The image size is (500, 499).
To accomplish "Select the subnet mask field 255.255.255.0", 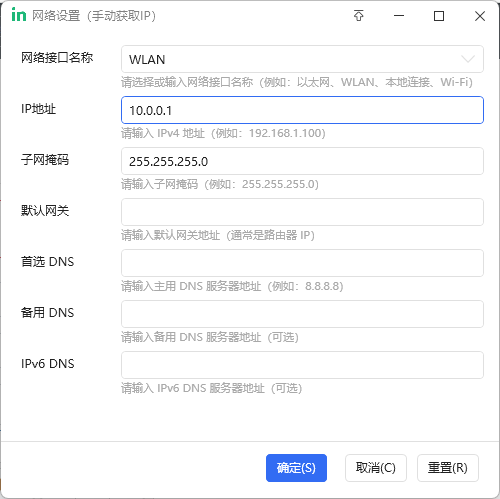I will [302, 161].
